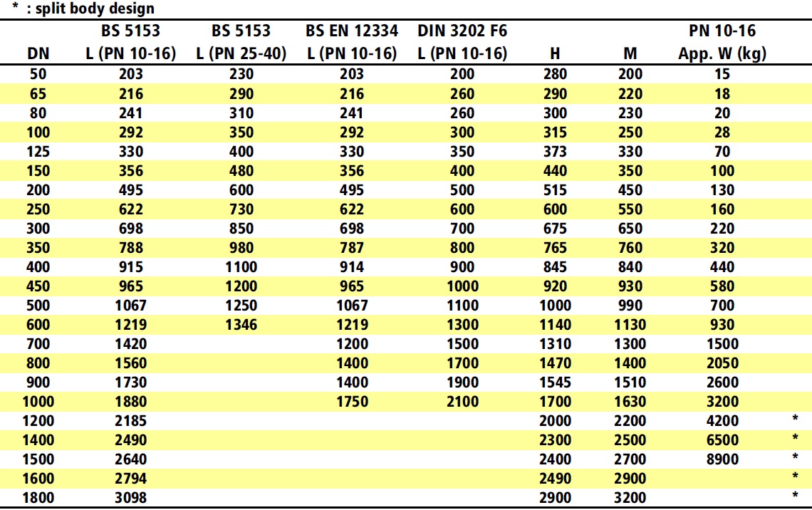This screenshot has width=812, height=510.
Task: Click weight 930 in DN 600 row
Action: pyautogui.click(x=722, y=325)
